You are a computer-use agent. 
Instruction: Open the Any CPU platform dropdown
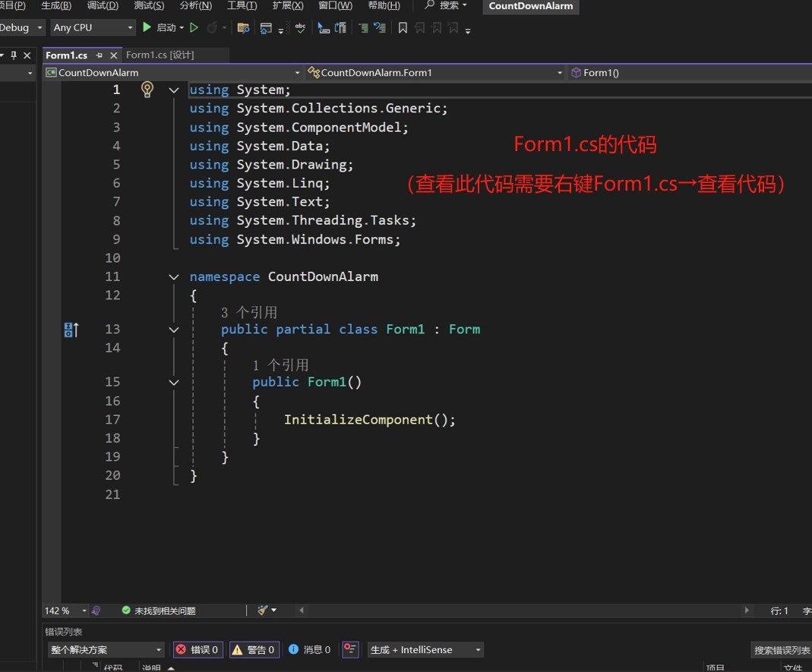pos(93,27)
